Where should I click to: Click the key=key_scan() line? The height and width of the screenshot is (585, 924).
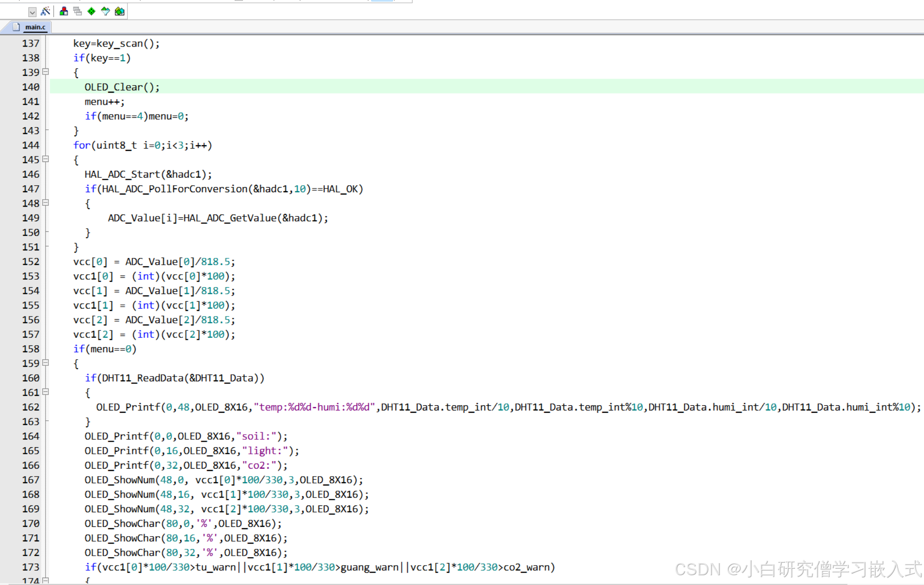click(116, 43)
